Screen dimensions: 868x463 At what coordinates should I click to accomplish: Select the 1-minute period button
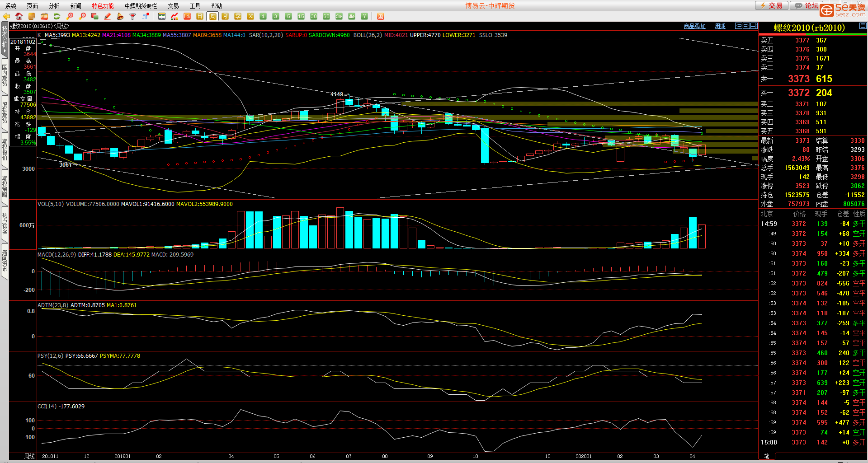[263, 16]
